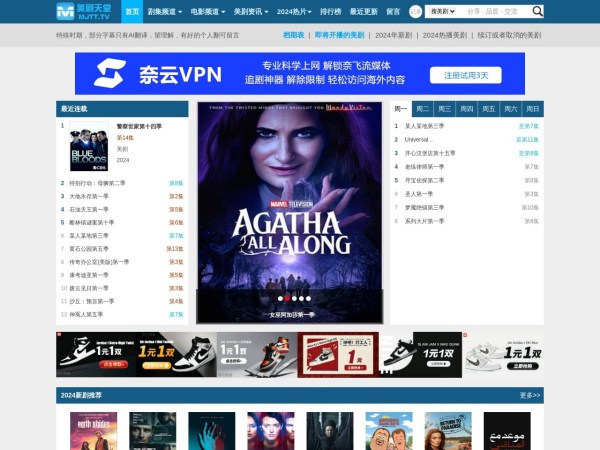Open 传奇办公室[美版]第一季 entry
The height and width of the screenshot is (450, 600).
(99, 262)
